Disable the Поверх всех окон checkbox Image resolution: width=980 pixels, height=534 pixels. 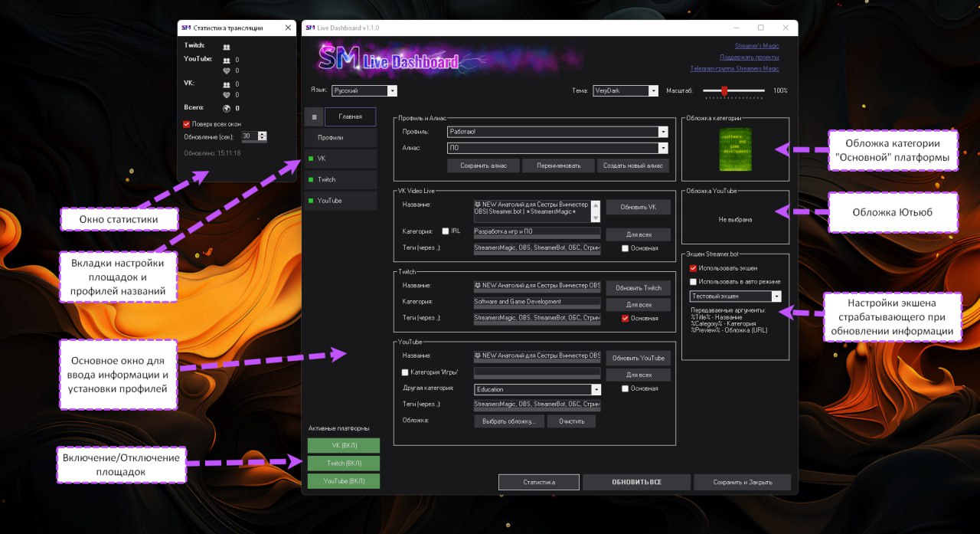click(x=186, y=124)
